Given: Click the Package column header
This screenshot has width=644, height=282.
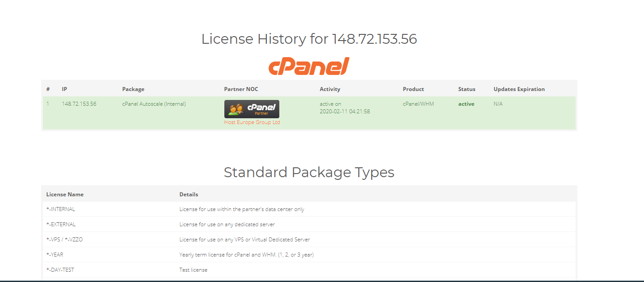Looking at the screenshot, I should click(x=133, y=89).
